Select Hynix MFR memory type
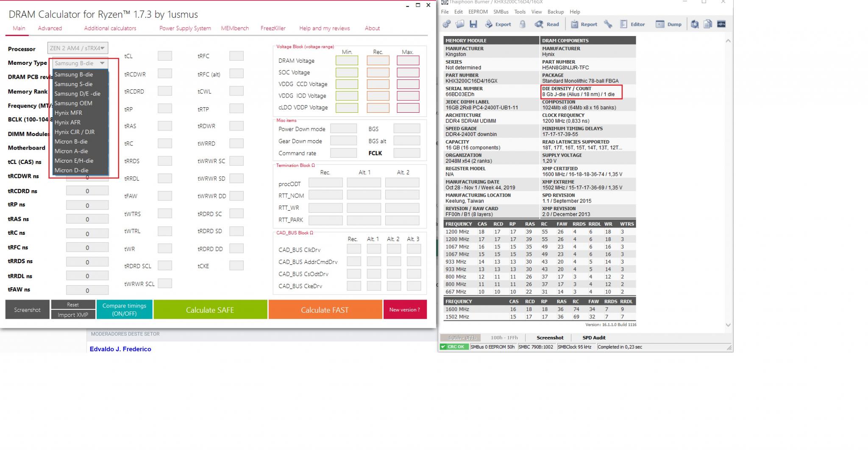The height and width of the screenshot is (450, 868). (x=81, y=113)
